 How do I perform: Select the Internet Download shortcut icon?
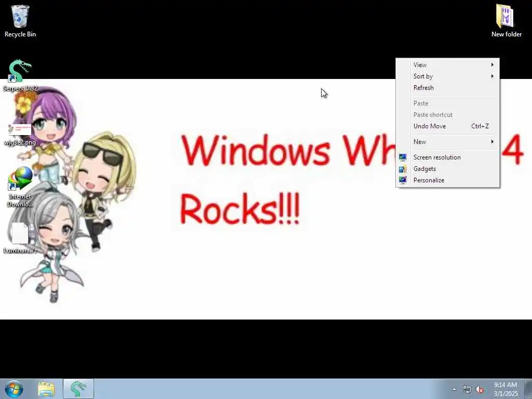pyautogui.click(x=20, y=187)
